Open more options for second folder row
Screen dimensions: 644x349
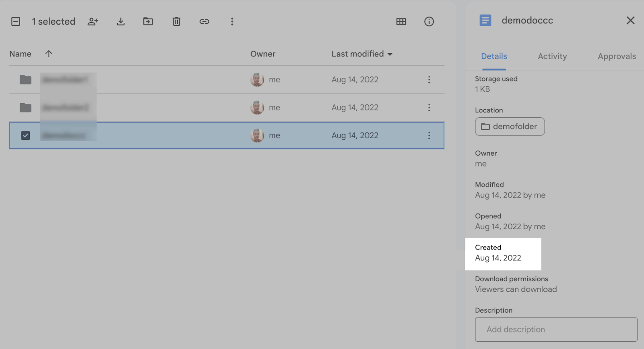pos(429,108)
